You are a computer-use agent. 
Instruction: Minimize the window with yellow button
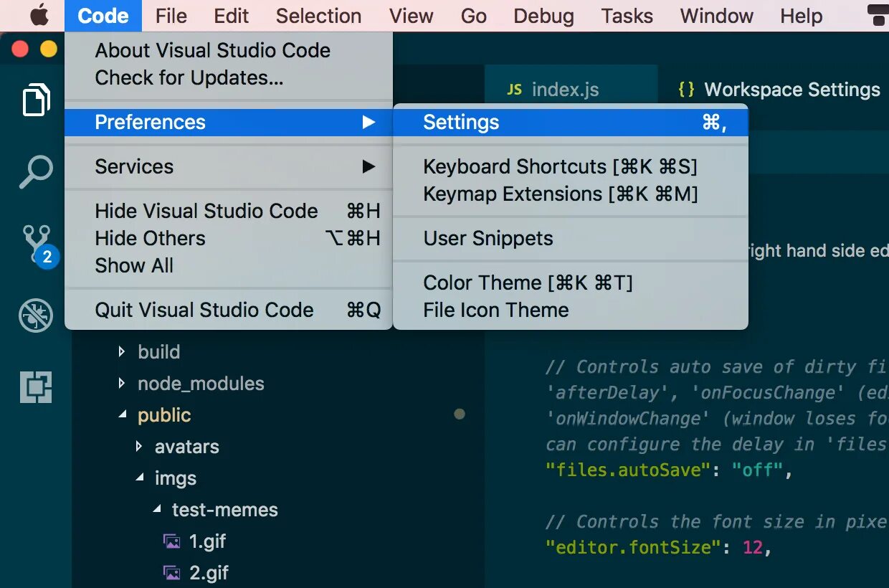click(48, 49)
